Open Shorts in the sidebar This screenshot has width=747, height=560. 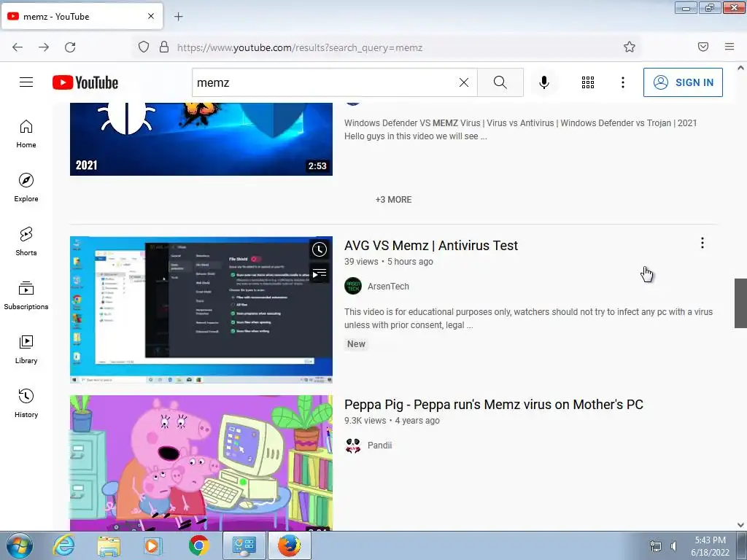[x=26, y=241]
